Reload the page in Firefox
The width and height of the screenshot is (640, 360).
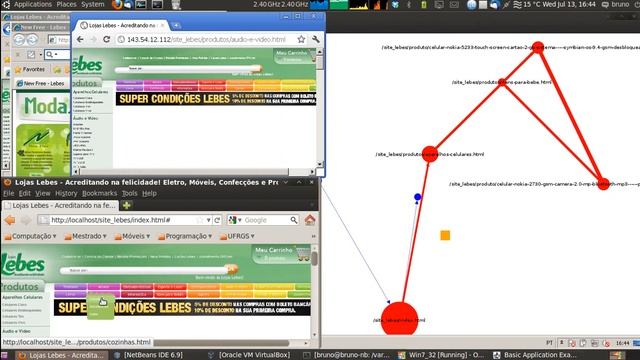click(x=217, y=220)
